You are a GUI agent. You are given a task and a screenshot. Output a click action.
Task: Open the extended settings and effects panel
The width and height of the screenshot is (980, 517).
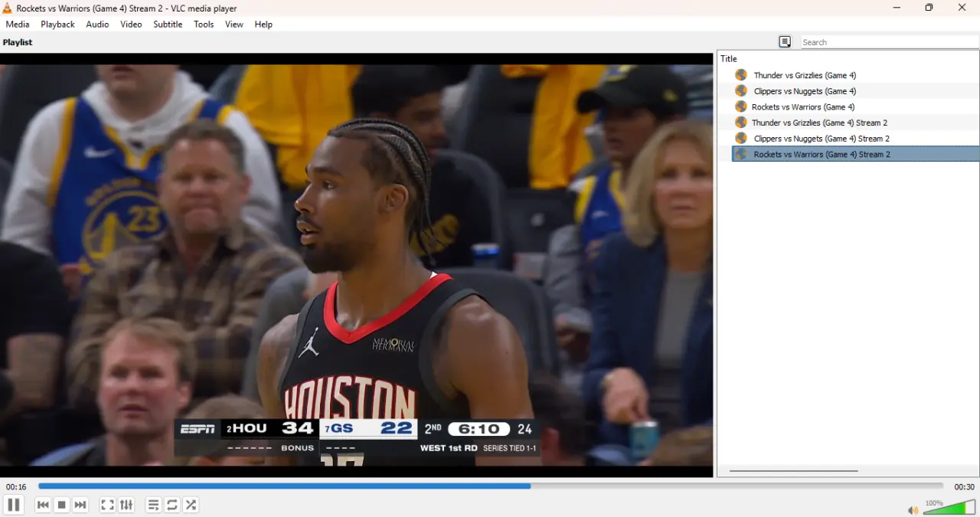(126, 505)
